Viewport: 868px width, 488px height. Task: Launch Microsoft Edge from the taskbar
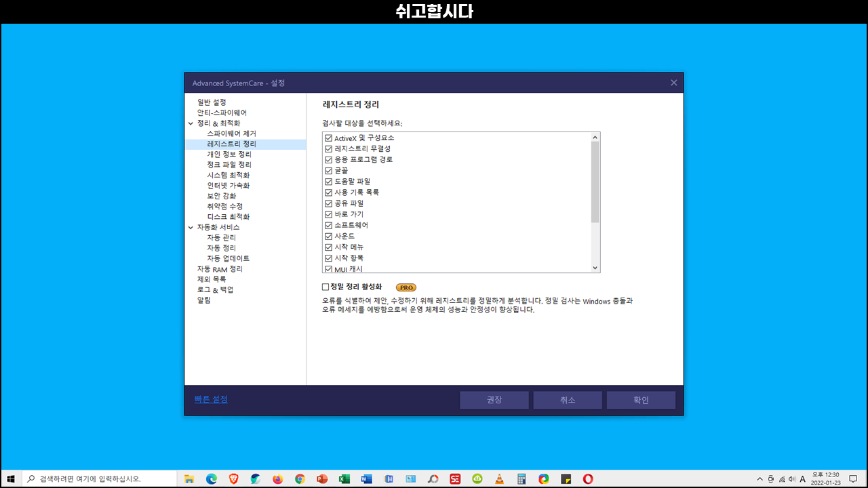[212, 479]
